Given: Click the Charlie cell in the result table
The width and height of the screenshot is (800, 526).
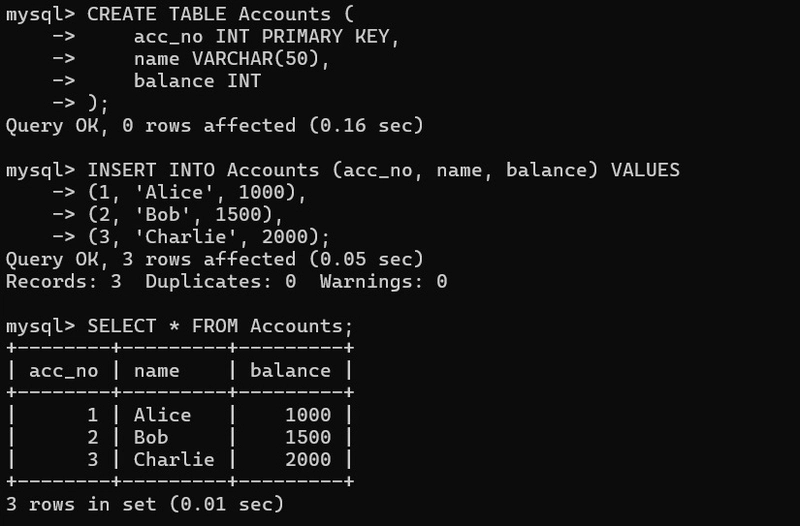Looking at the screenshot, I should tap(174, 460).
